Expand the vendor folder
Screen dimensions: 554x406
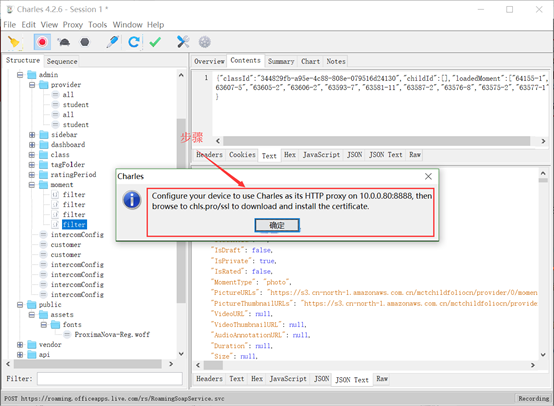(20, 345)
